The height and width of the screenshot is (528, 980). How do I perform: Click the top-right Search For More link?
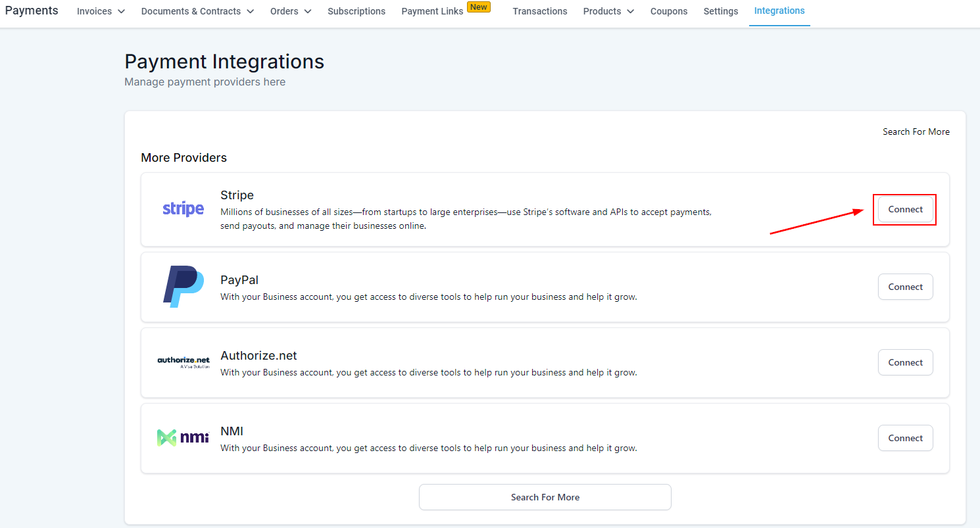(916, 132)
